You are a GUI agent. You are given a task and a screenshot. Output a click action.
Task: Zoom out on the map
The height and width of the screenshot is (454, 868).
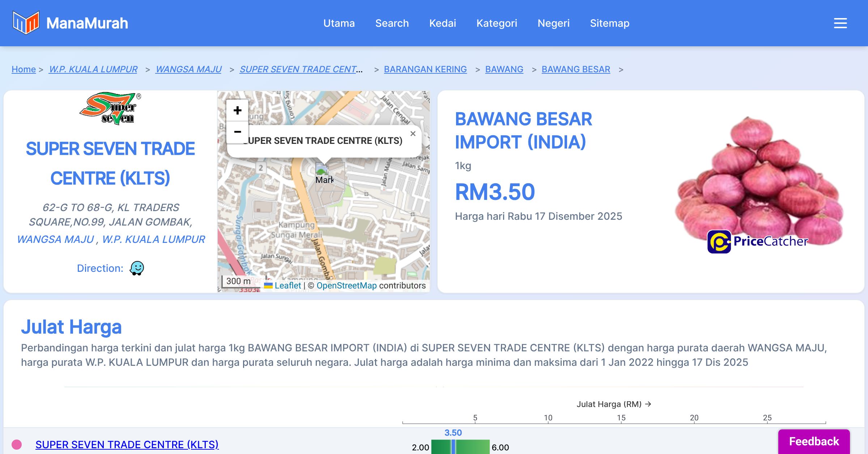(x=237, y=132)
